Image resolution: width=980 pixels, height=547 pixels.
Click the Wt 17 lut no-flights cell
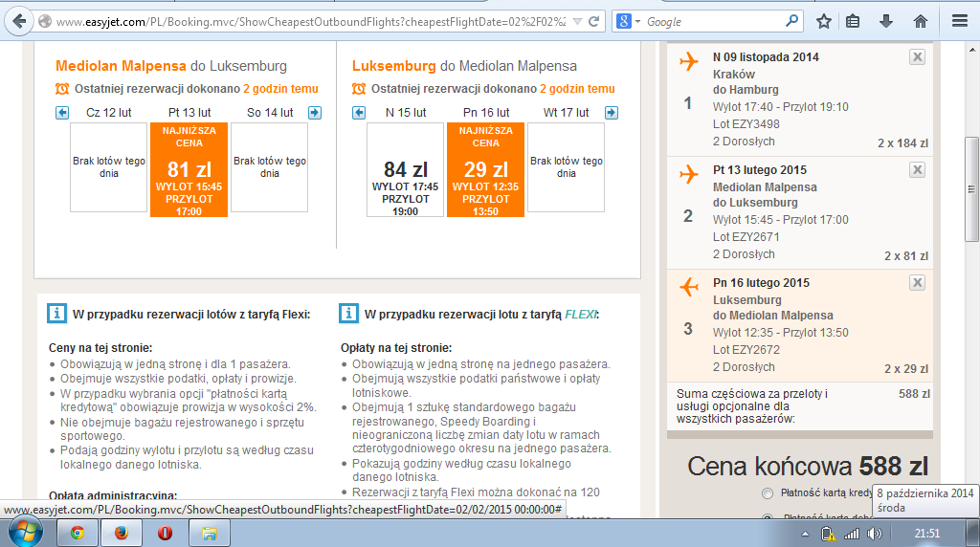point(567,167)
